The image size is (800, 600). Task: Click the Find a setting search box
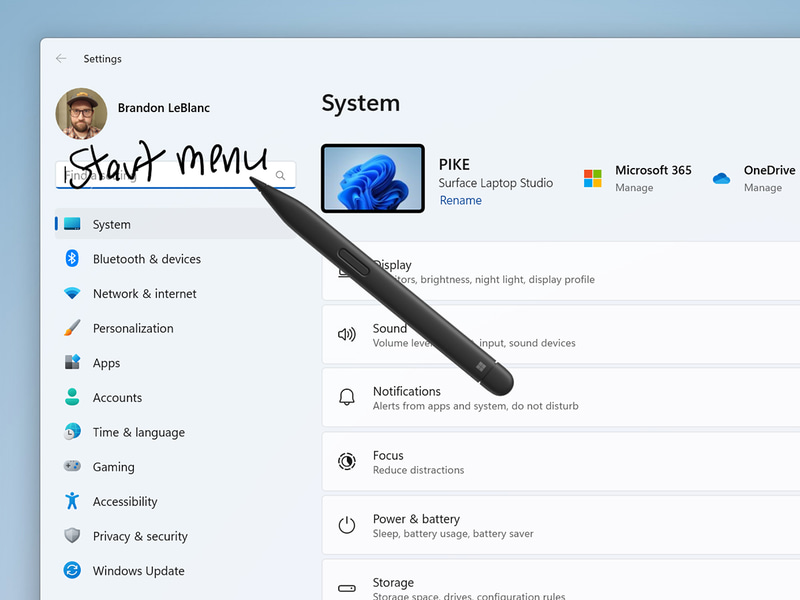click(x=160, y=174)
